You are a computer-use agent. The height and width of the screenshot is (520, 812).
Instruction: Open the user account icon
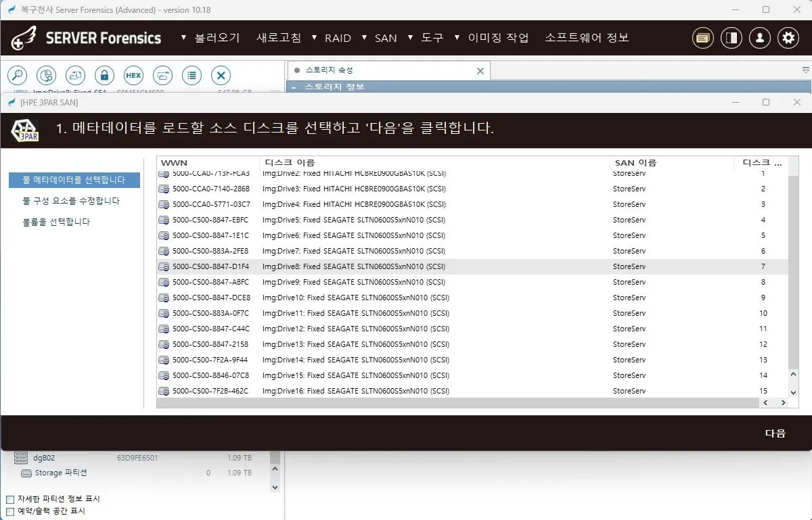coord(760,38)
